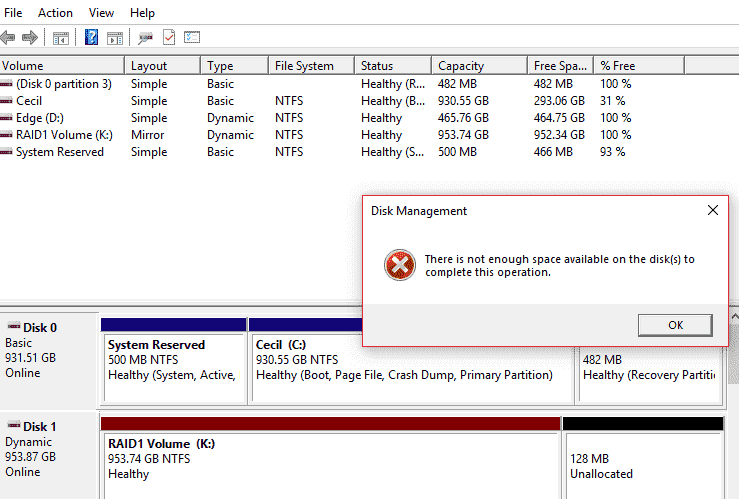Open Help via blue question mark icon
Screen dimensions: 739x499
(92, 38)
